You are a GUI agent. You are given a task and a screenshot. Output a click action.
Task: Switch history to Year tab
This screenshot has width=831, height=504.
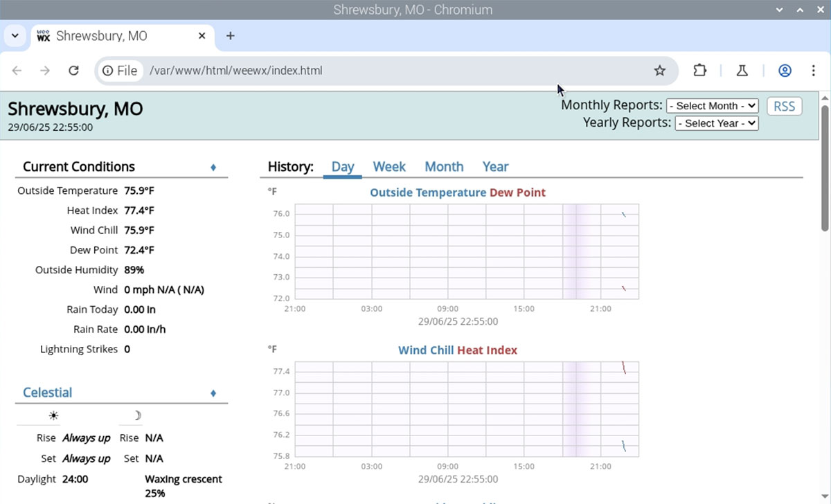(495, 167)
